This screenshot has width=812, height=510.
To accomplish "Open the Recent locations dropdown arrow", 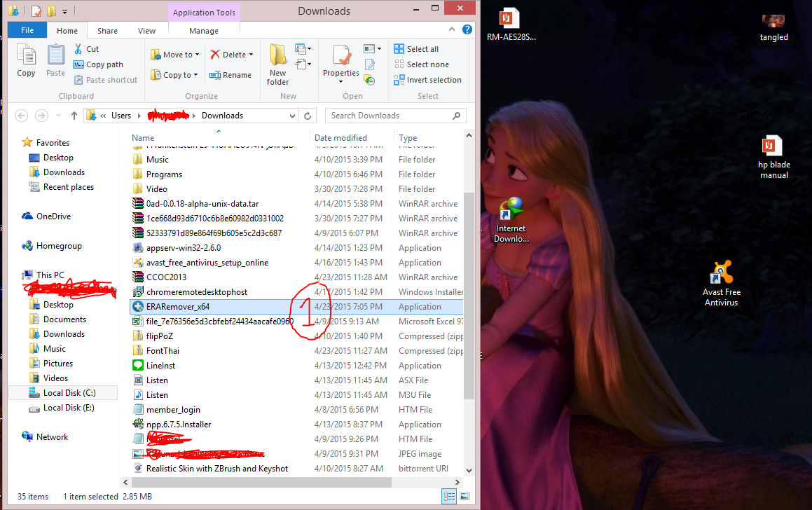I will tap(59, 116).
